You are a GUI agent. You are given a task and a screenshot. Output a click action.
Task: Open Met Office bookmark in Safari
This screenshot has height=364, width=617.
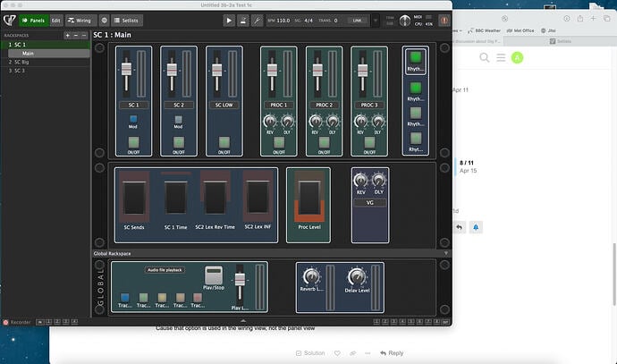pos(520,30)
